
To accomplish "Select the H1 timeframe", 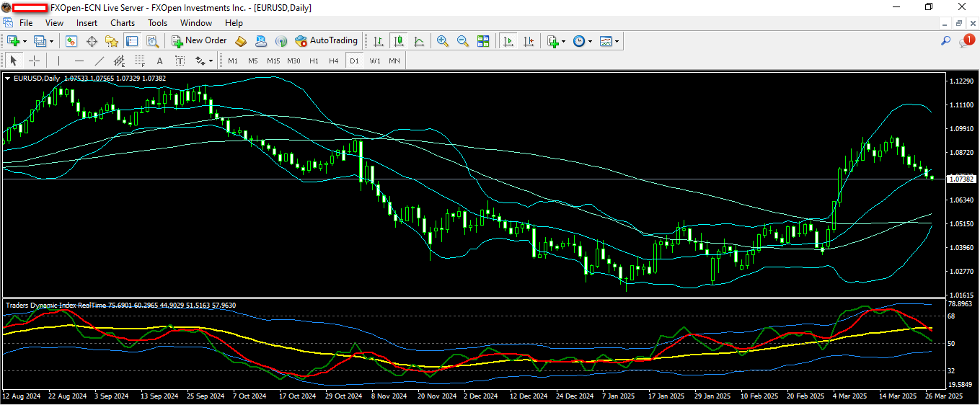I will pos(314,61).
